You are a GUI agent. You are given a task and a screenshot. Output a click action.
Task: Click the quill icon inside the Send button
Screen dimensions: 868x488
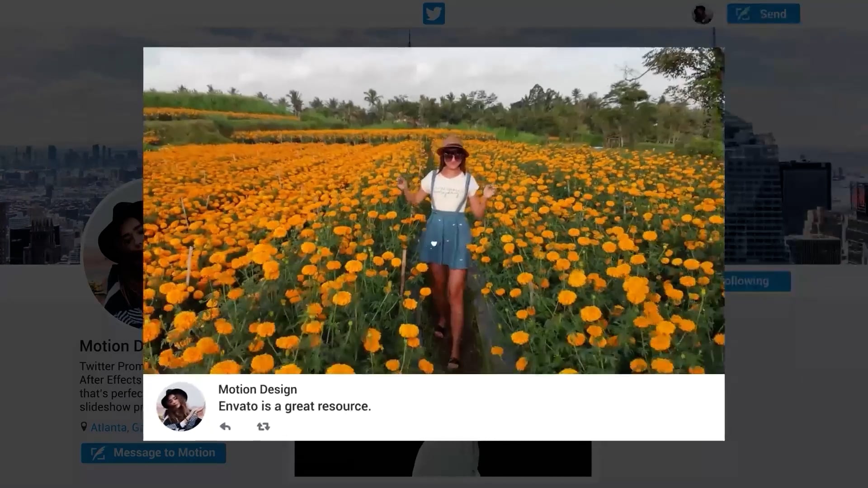pos(742,14)
